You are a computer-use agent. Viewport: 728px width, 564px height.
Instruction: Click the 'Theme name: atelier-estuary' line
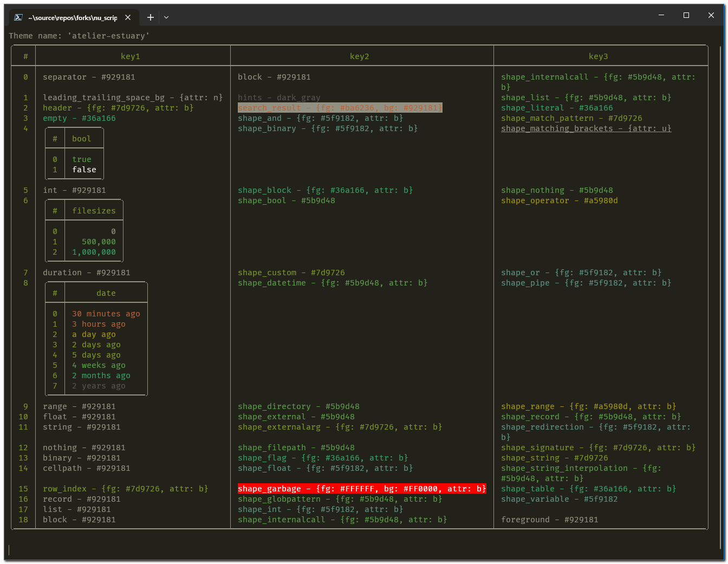pos(79,36)
